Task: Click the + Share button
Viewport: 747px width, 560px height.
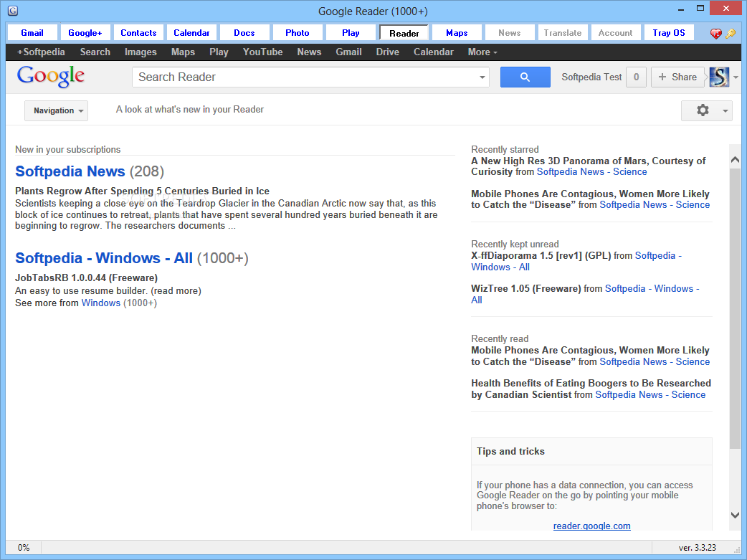Action: click(677, 77)
